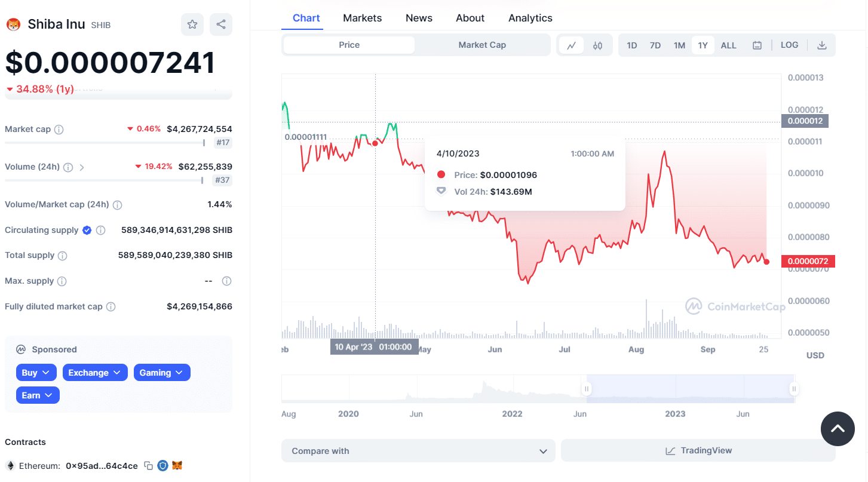Open the TradingView chart button
The height and width of the screenshot is (482, 868).
click(x=698, y=451)
